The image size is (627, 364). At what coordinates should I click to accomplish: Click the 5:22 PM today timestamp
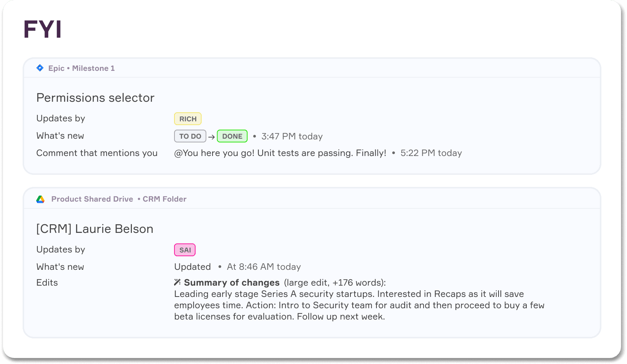[x=431, y=153]
